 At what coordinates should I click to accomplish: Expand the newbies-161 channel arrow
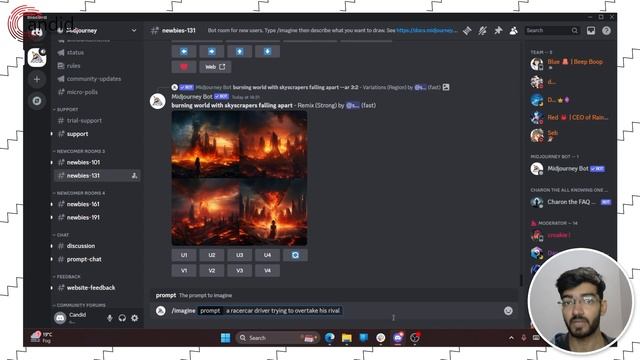(x=51, y=204)
